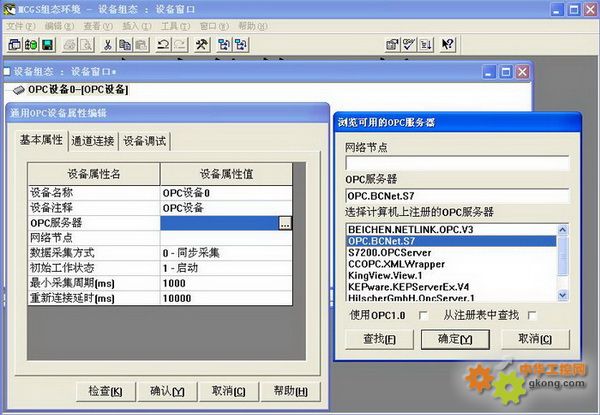600x415 pixels.
Task: Click the undo arrow toolbar icon
Action: [164, 45]
